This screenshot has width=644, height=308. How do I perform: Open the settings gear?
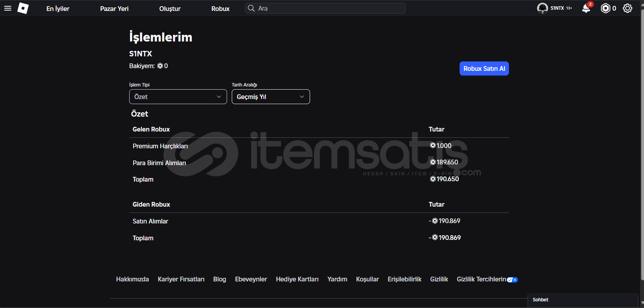628,8
